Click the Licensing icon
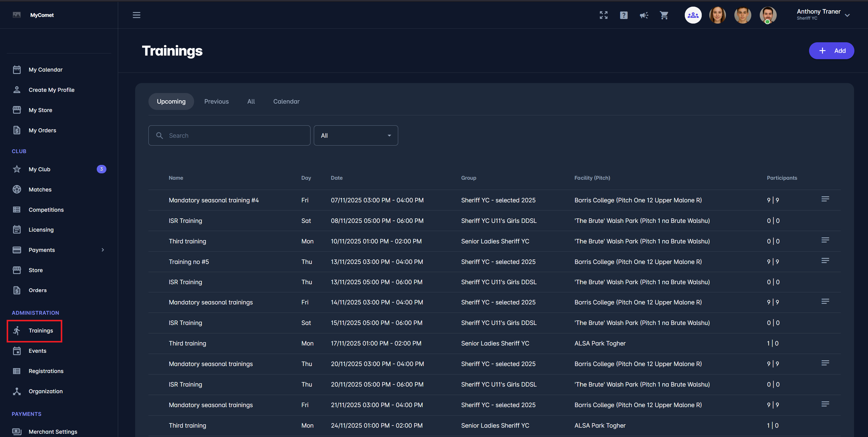The width and height of the screenshot is (868, 437). (x=17, y=229)
